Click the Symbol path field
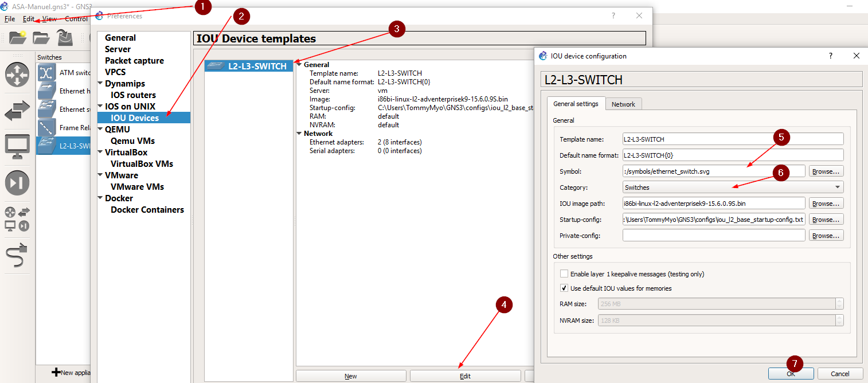This screenshot has height=383, width=868. pyautogui.click(x=714, y=171)
